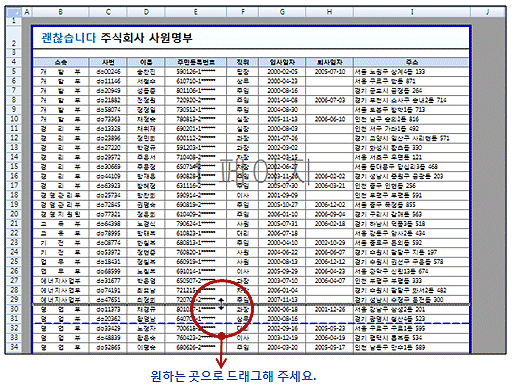Click employee ID cell 'do44109'
This screenshot has height=388, width=513.
click(x=108, y=176)
